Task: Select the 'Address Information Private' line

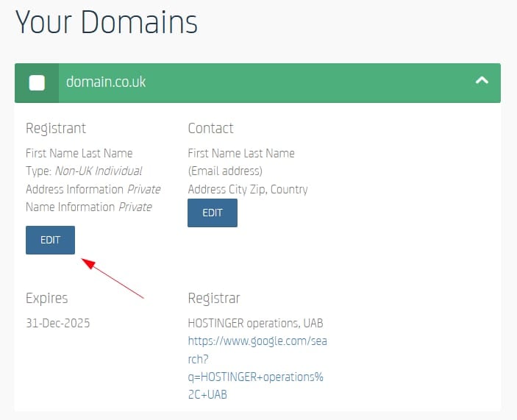Action: (x=93, y=189)
